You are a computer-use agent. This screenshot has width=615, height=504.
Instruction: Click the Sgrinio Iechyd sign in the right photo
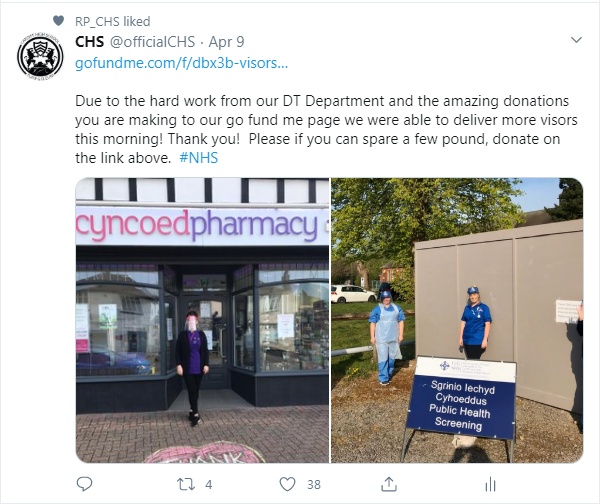[x=460, y=398]
